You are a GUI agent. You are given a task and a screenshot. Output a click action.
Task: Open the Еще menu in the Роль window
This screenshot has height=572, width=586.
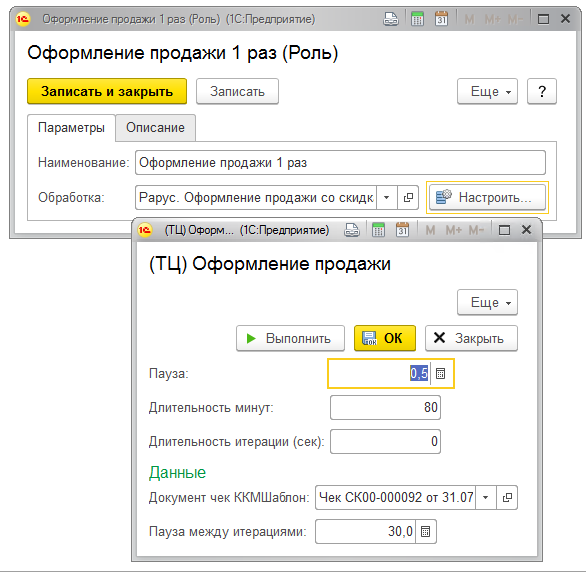pyautogui.click(x=487, y=92)
